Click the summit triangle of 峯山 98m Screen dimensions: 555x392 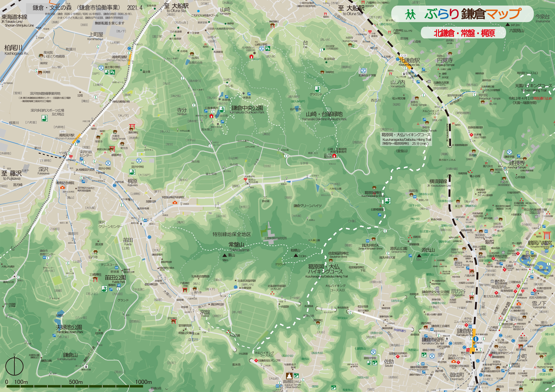(x=225, y=255)
